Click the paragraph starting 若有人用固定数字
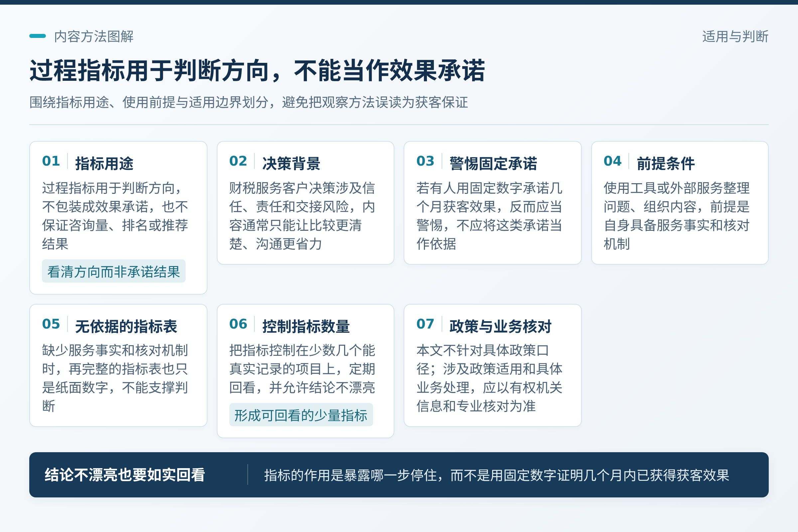The width and height of the screenshot is (798, 532). pyautogui.click(x=489, y=216)
